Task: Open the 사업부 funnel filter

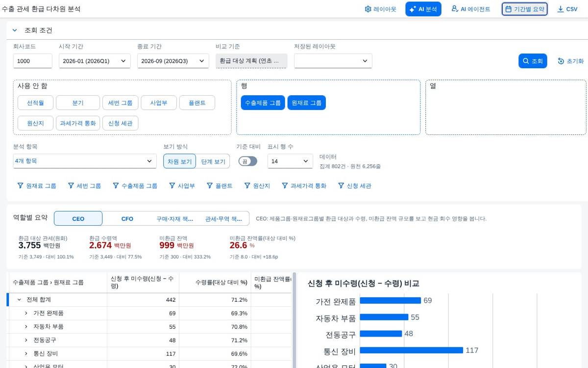Action: 182,186
